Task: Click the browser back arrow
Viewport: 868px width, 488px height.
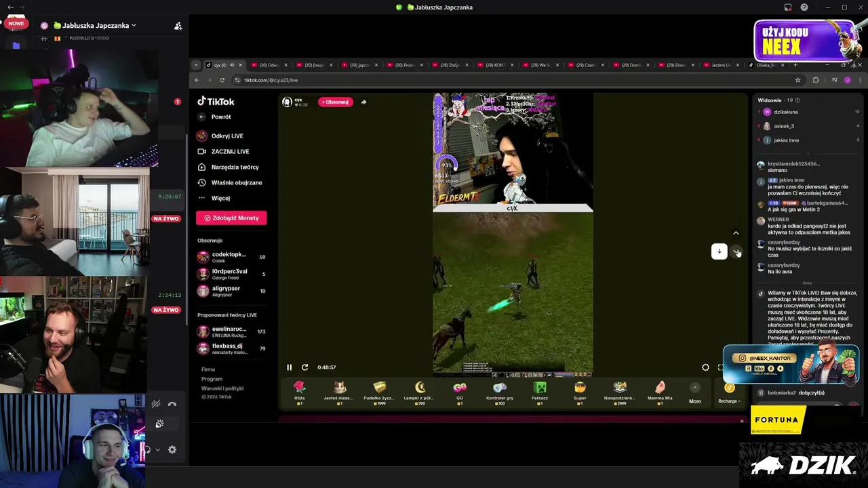Action: [197, 80]
